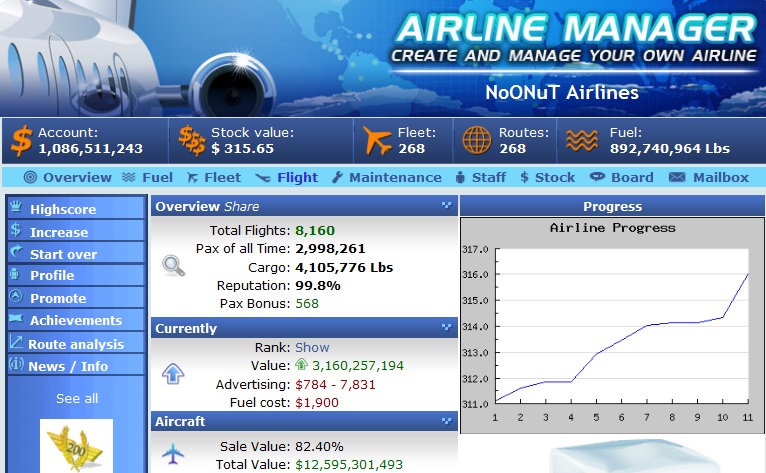The image size is (766, 473).
Task: Click the Stock value dollar signs icon
Action: [192, 141]
